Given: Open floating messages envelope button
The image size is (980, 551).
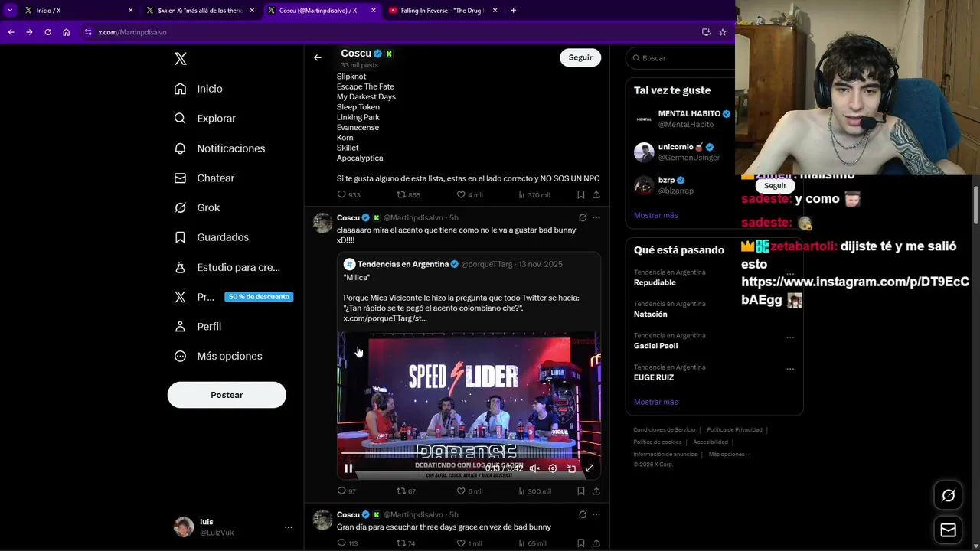Looking at the screenshot, I should [x=949, y=530].
